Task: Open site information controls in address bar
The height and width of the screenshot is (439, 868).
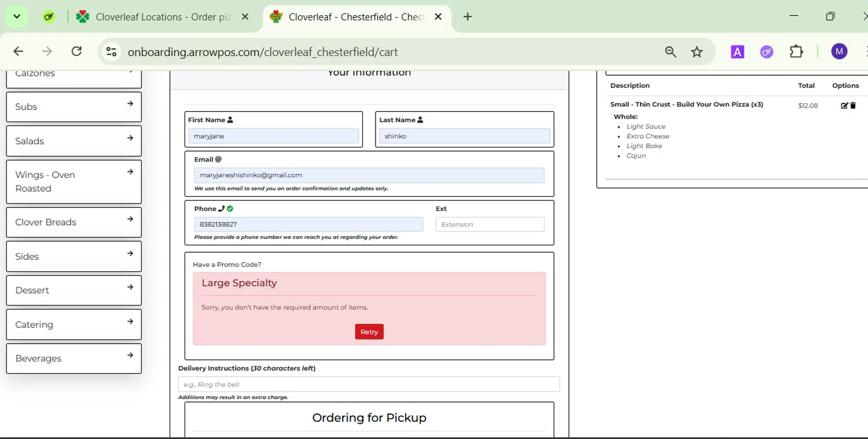Action: point(111,52)
